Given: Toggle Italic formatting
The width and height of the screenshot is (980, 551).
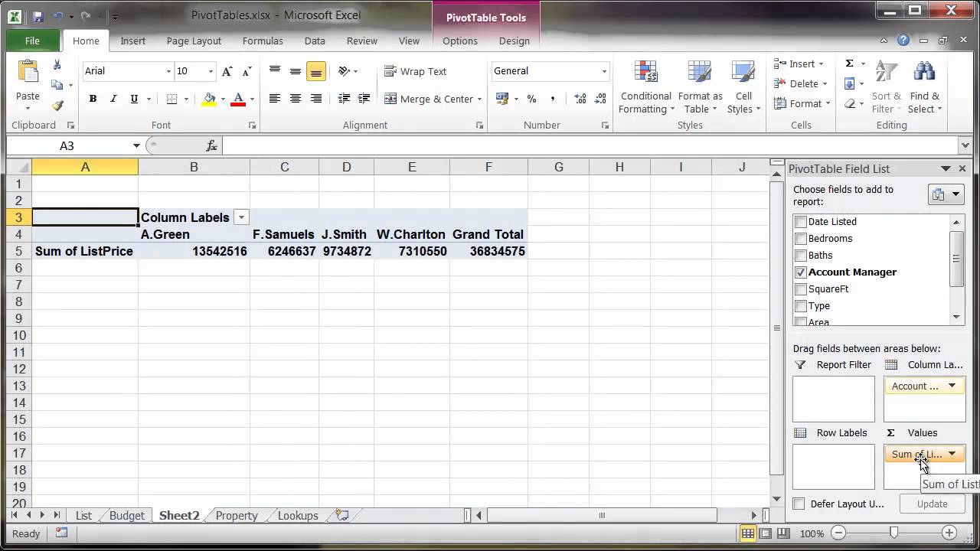Looking at the screenshot, I should click(113, 99).
